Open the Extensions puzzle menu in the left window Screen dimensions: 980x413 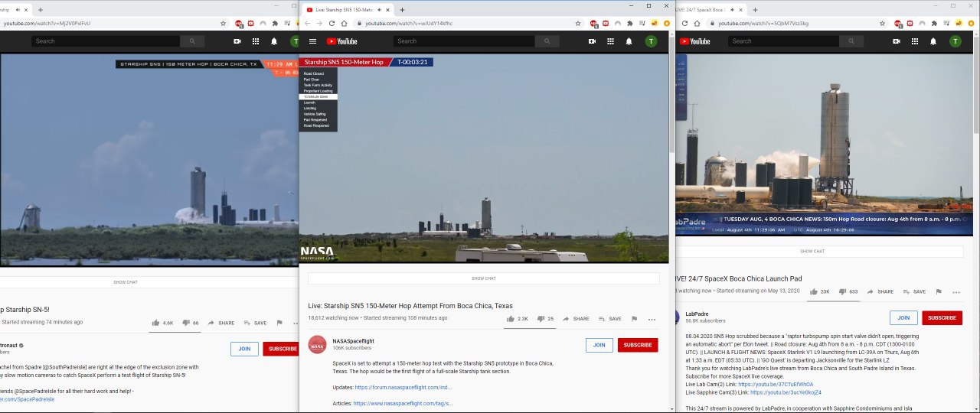click(273, 24)
